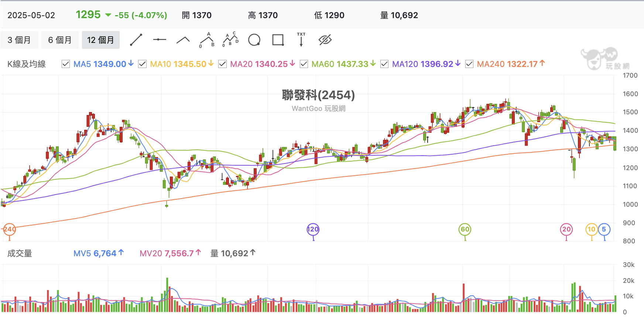The image size is (644, 318).
Task: Click the high price 高 1370
Action: tap(263, 16)
